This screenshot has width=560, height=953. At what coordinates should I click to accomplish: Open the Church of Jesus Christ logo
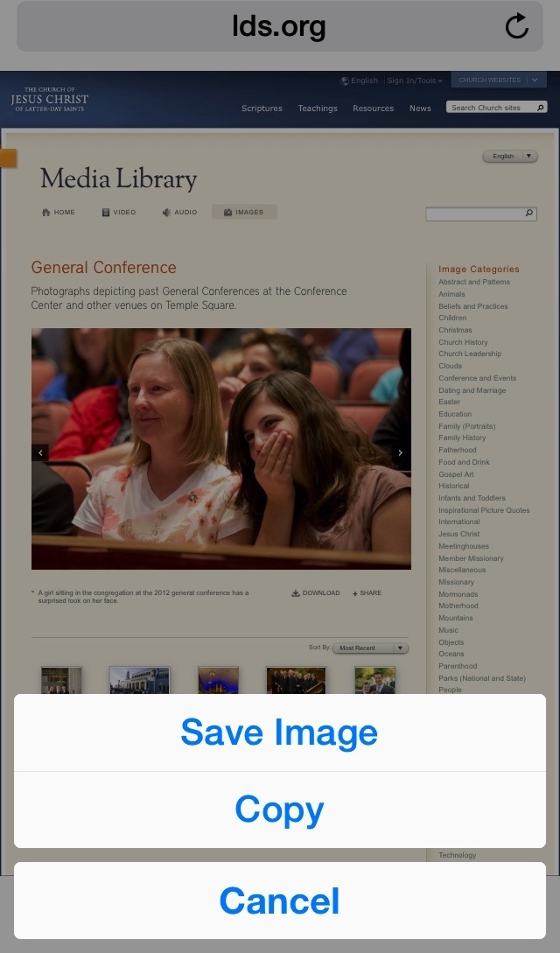pos(49,99)
